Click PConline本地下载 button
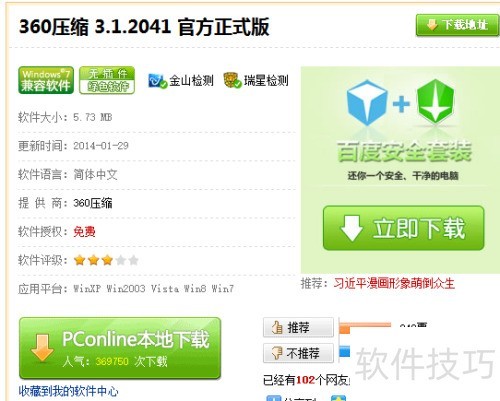Image resolution: width=500 pixels, height=401 pixels. tap(120, 348)
